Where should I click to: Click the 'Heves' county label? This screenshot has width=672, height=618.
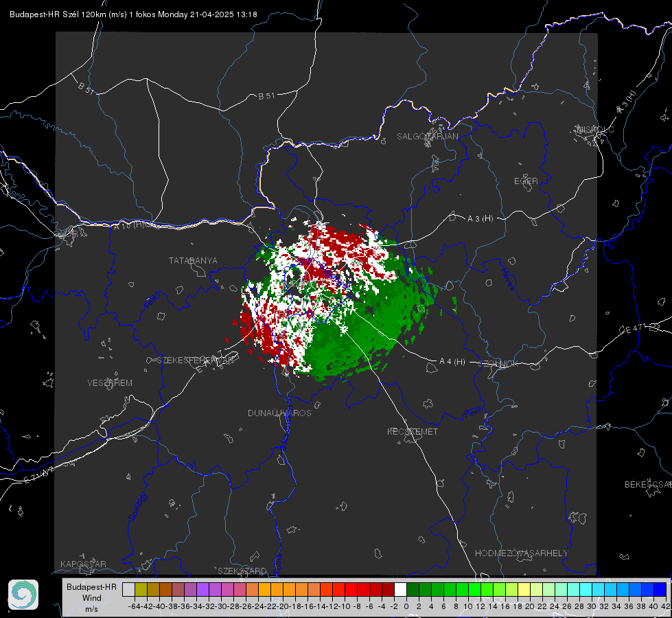coord(507,279)
